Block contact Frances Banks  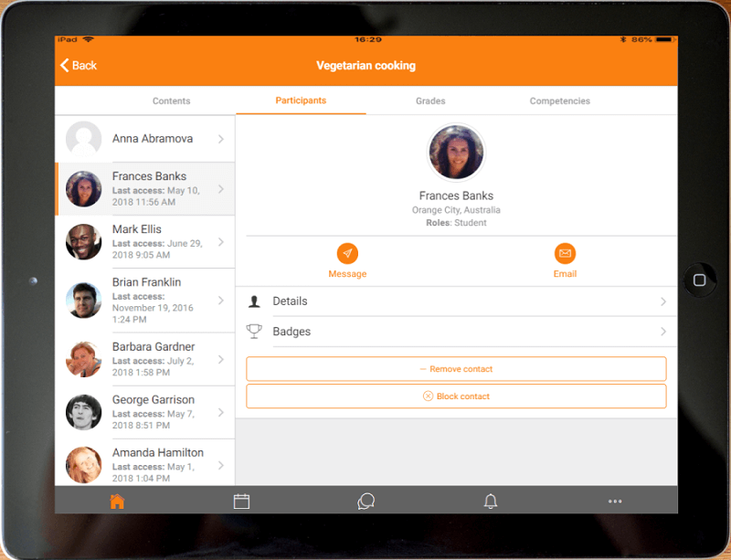coord(456,396)
